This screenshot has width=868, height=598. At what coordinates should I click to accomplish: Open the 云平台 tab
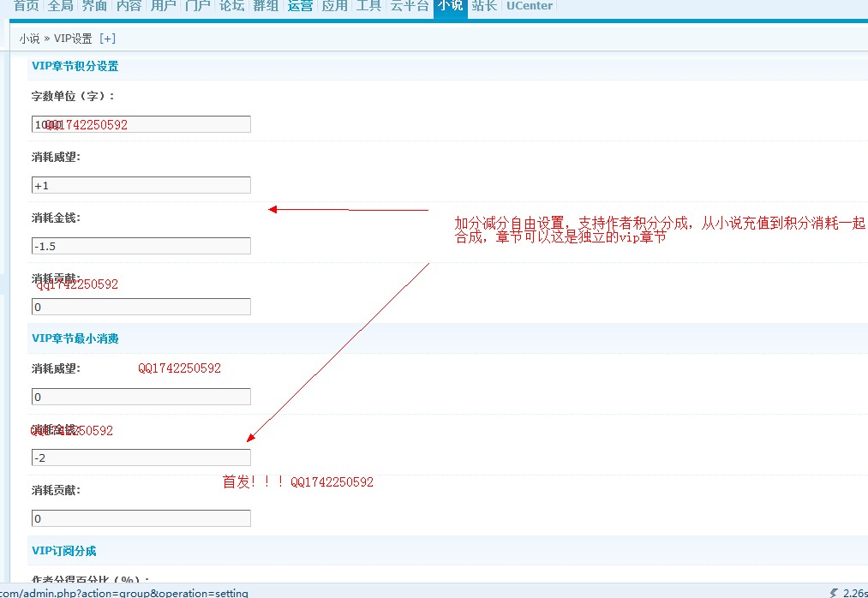pos(410,5)
